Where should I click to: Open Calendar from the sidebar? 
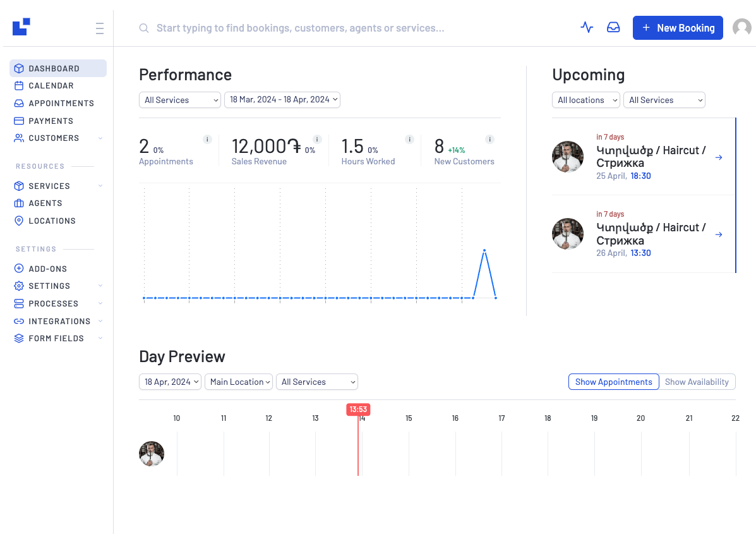coord(51,86)
